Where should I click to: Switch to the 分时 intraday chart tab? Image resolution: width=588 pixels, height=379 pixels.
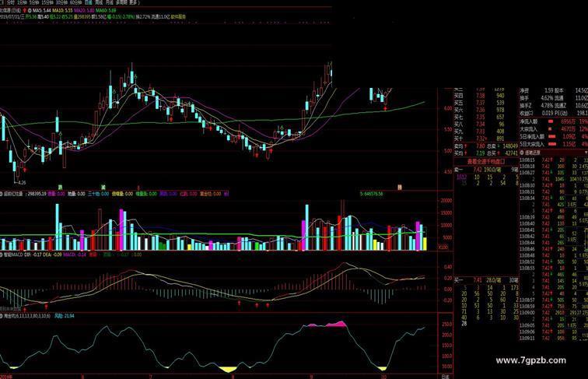pos(11,2)
